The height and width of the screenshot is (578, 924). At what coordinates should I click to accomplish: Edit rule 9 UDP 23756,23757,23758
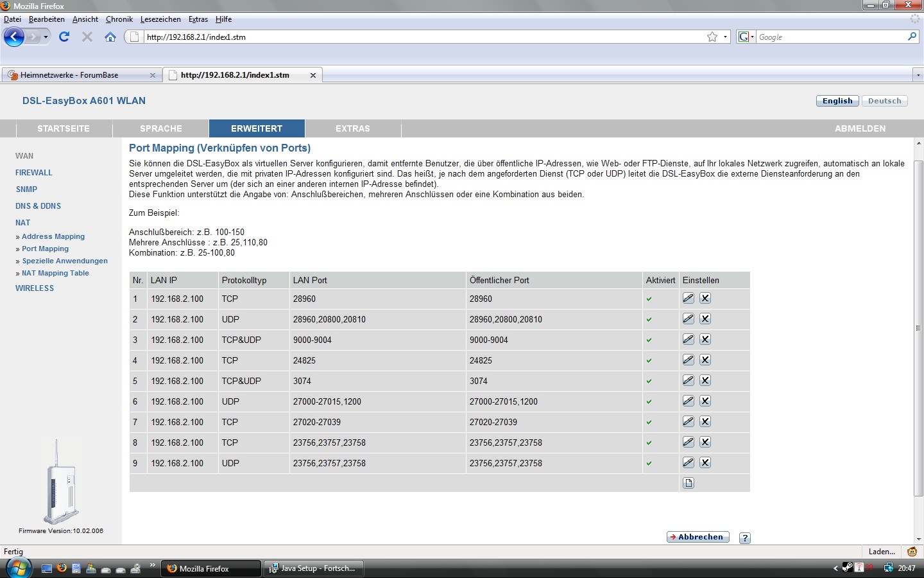689,462
